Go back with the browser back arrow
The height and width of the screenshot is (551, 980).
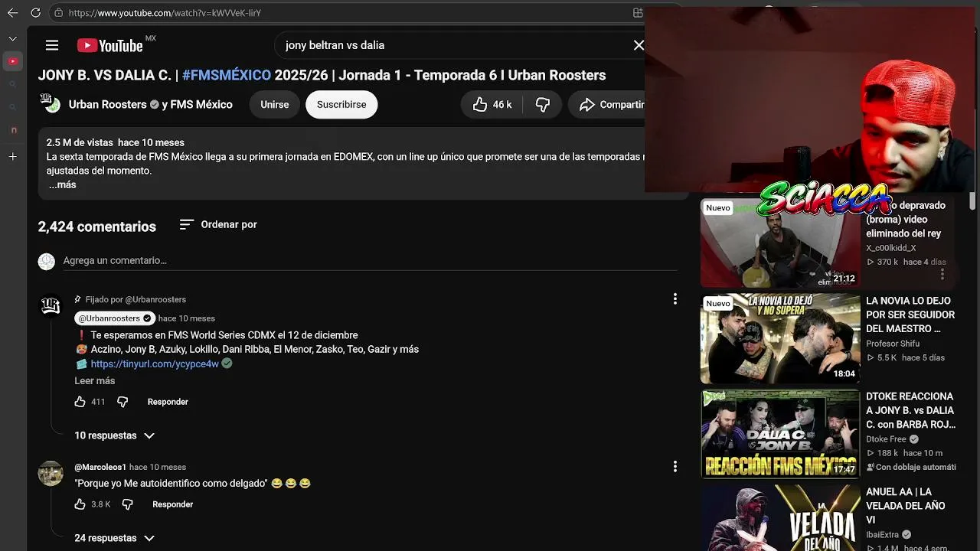pos(13,13)
